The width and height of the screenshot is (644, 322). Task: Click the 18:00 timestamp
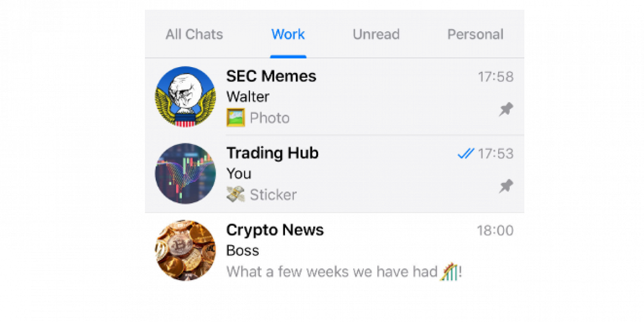click(x=495, y=231)
